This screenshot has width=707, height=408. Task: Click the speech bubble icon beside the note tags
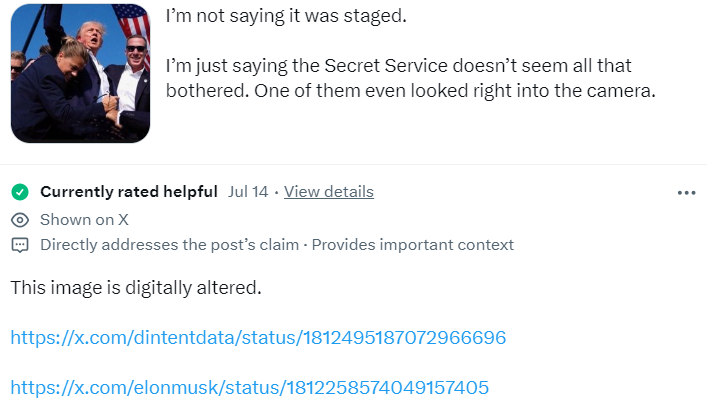(x=20, y=245)
